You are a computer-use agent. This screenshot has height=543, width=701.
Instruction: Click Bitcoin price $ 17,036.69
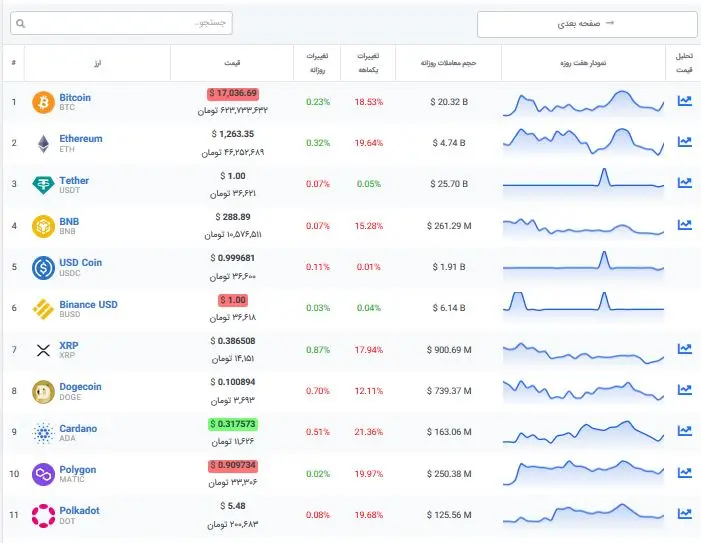click(x=233, y=93)
